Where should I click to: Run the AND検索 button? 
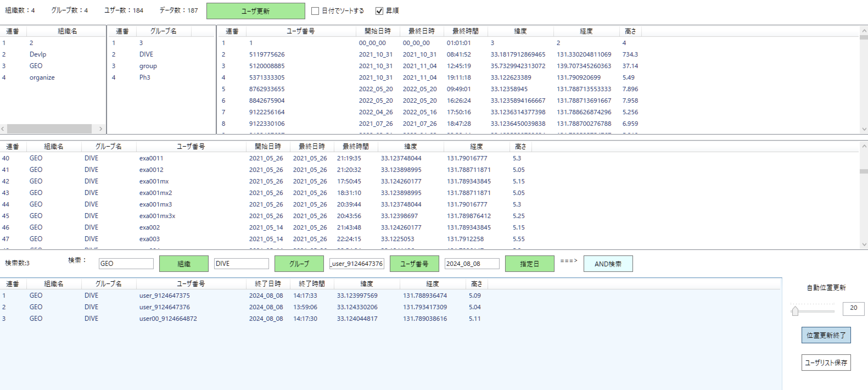608,264
